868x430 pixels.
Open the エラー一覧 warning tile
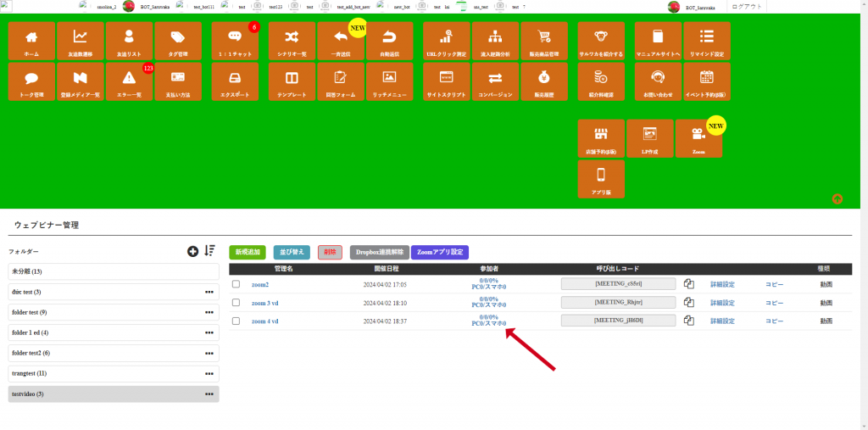[x=129, y=81]
